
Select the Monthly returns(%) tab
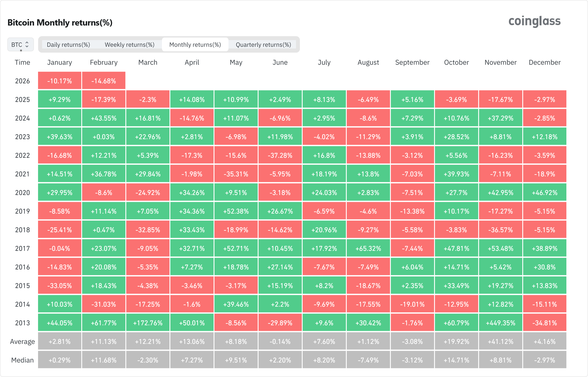[195, 45]
